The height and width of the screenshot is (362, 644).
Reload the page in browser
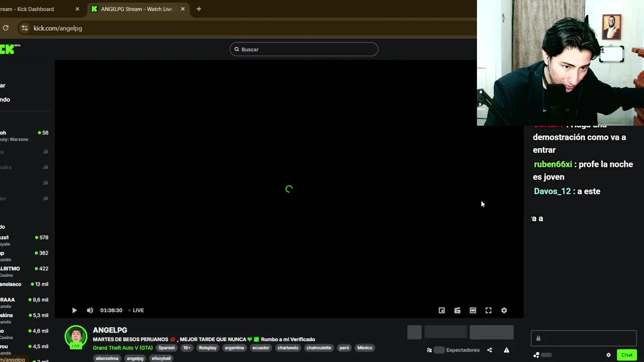(6, 28)
